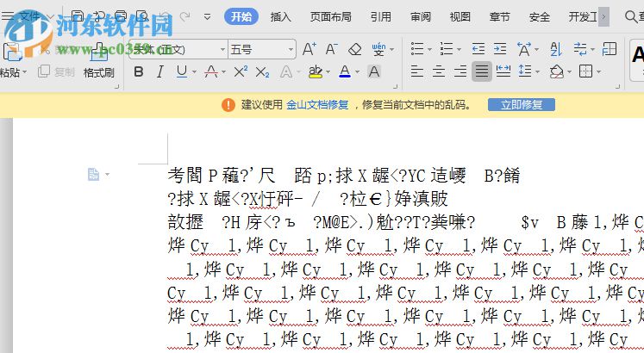Expand the highlight color arrow
644x353 pixels.
(328, 72)
